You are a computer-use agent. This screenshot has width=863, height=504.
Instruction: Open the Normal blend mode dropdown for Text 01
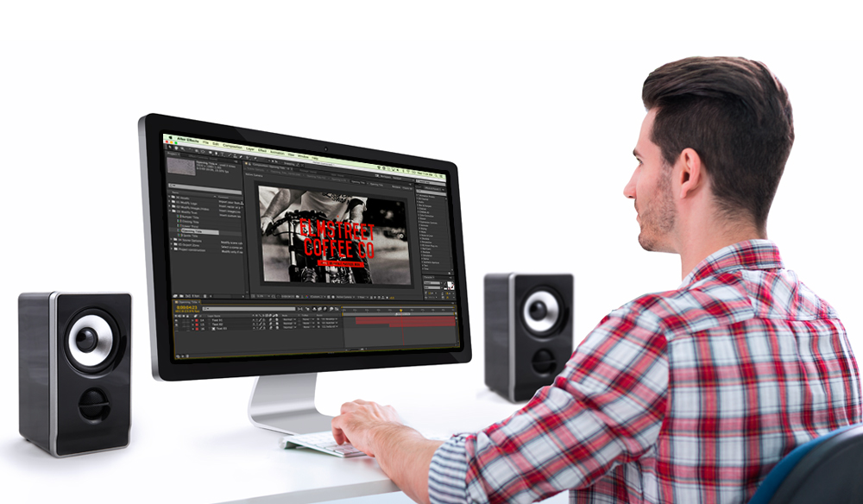click(288, 319)
